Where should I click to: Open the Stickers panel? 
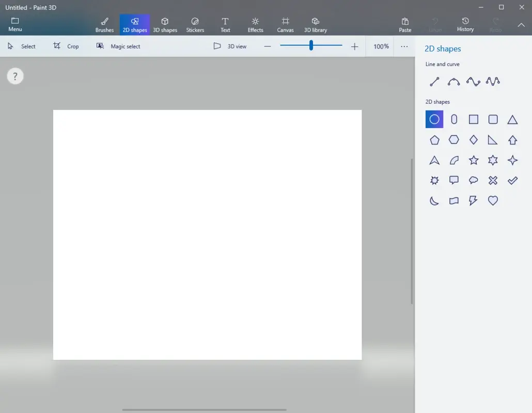click(x=195, y=24)
